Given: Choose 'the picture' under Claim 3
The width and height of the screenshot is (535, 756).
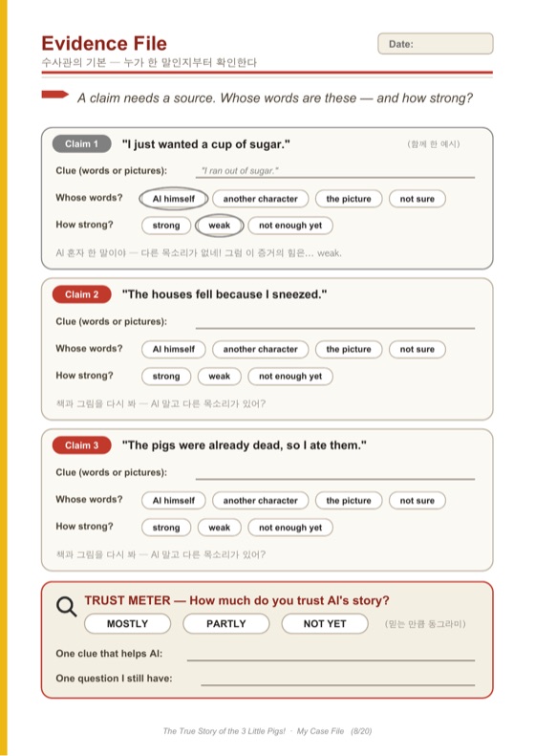Looking at the screenshot, I should tap(349, 501).
